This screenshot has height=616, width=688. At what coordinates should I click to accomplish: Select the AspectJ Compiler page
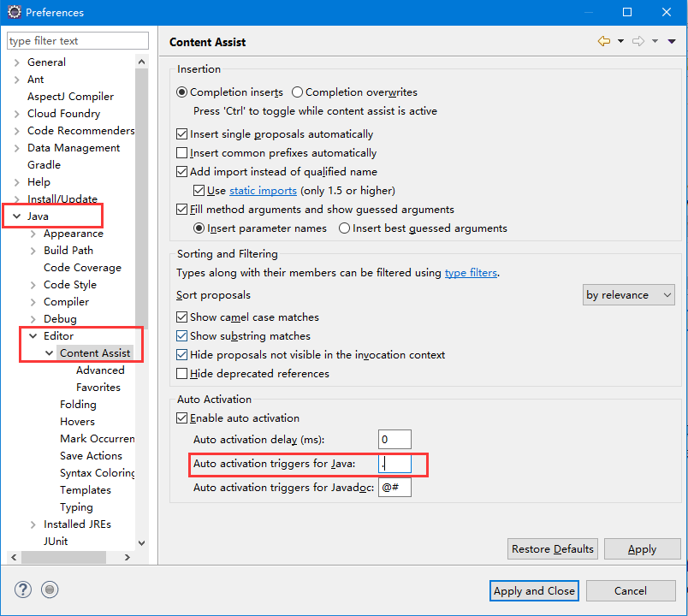[70, 97]
